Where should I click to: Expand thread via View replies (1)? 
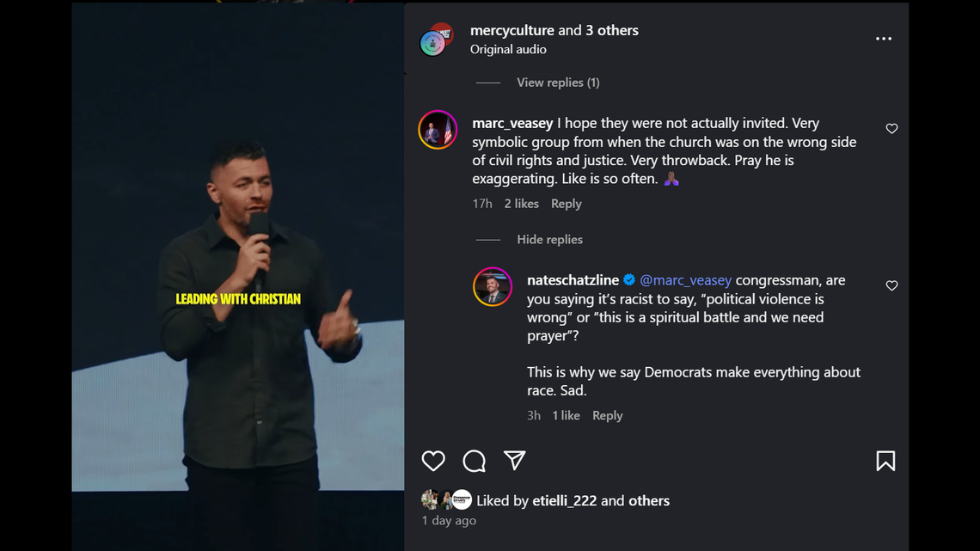557,82
